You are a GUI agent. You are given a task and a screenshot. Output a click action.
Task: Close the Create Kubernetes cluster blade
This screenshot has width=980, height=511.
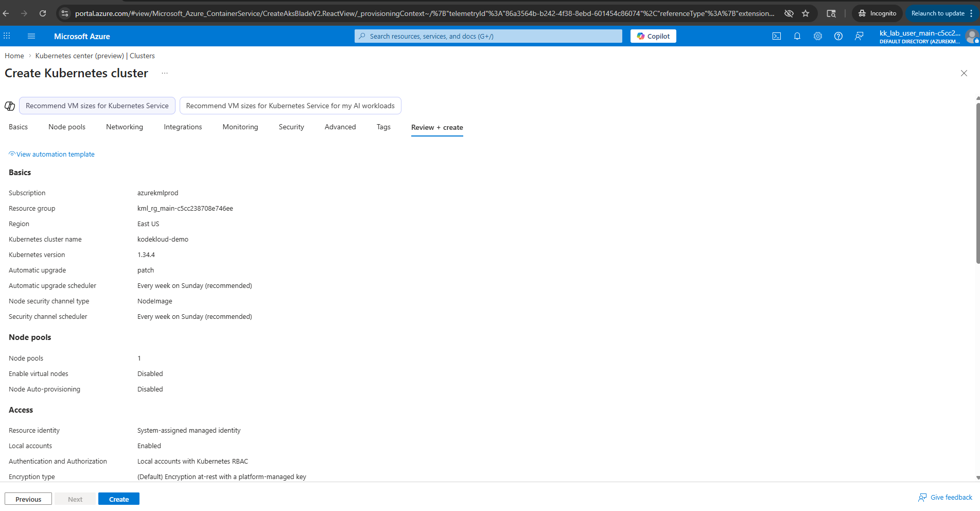coord(964,73)
